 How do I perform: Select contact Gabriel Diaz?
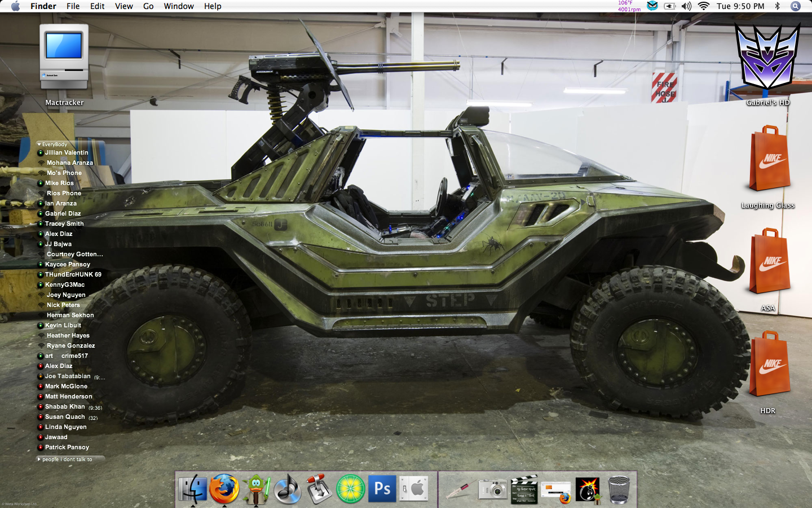63,213
